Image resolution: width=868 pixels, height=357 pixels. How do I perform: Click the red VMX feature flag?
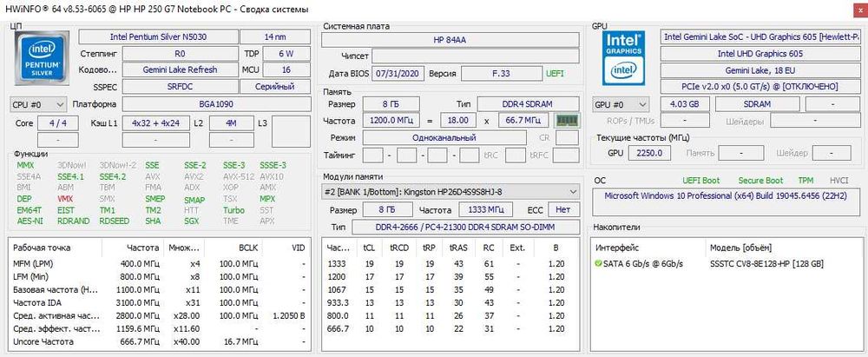pos(65,198)
